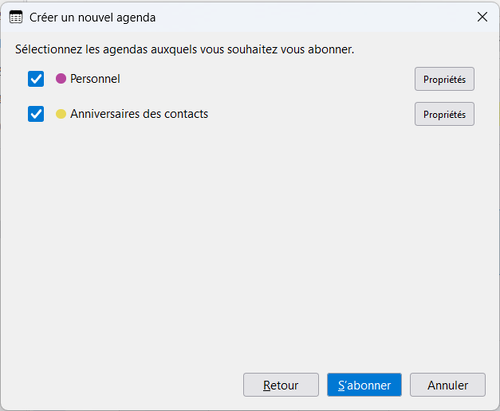Click the calendar icon in the title bar
The height and width of the screenshot is (411, 500).
pyautogui.click(x=16, y=17)
